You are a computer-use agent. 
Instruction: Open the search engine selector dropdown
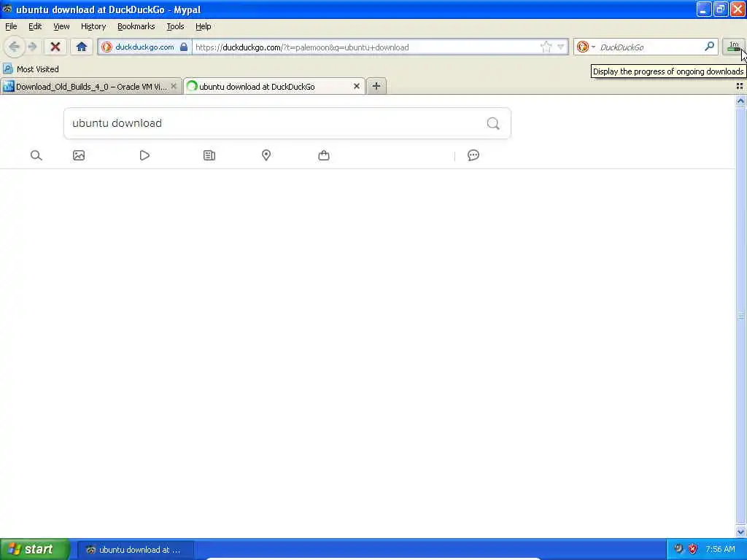(586, 47)
